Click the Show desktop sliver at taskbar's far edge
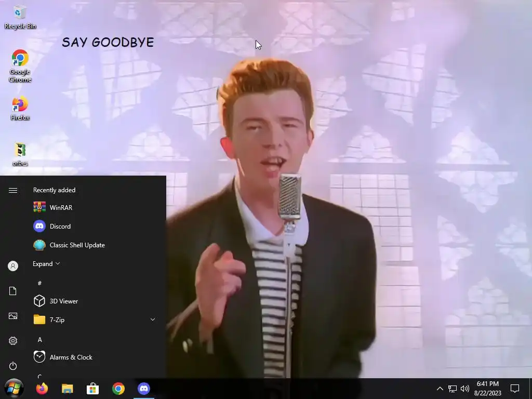The image size is (532, 399). coord(530,389)
